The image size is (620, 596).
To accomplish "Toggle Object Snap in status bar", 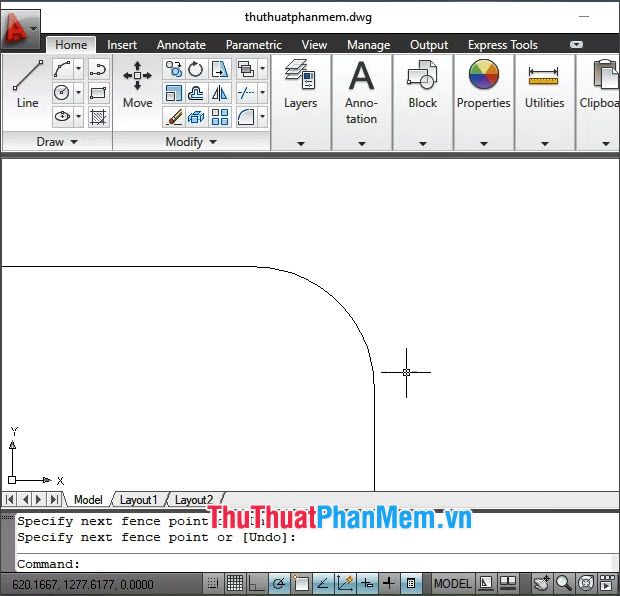I will tap(301, 583).
